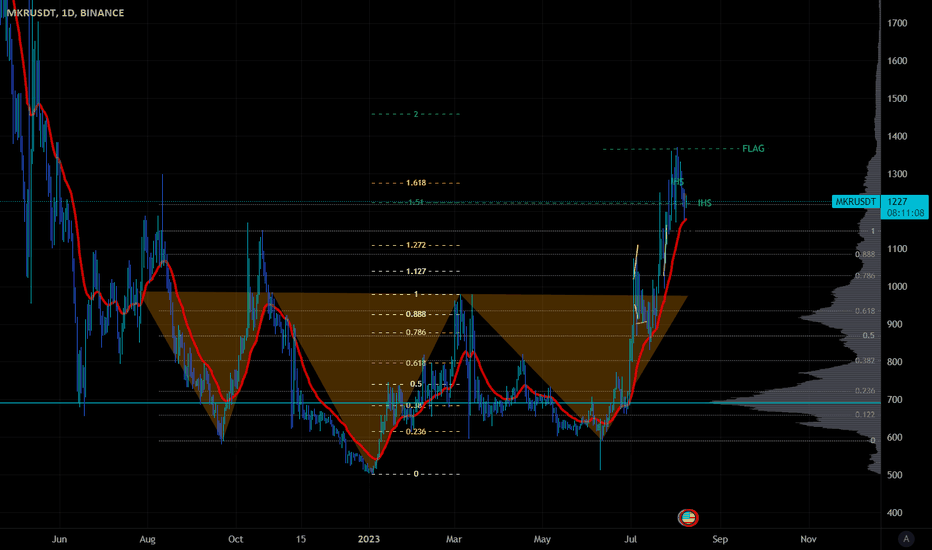The image size is (932, 550).
Task: Click the 1500 price axis label
Action: coord(898,99)
